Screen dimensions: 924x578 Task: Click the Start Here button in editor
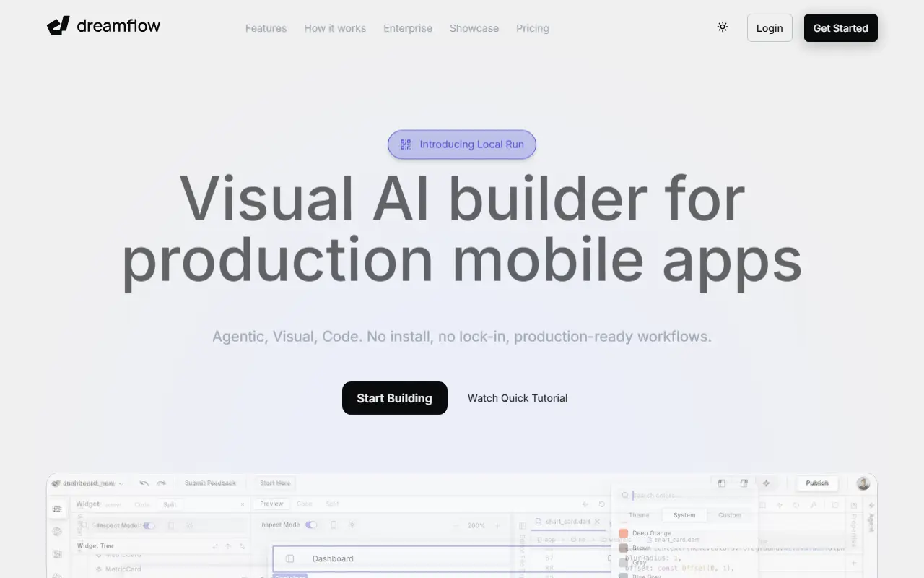(275, 483)
